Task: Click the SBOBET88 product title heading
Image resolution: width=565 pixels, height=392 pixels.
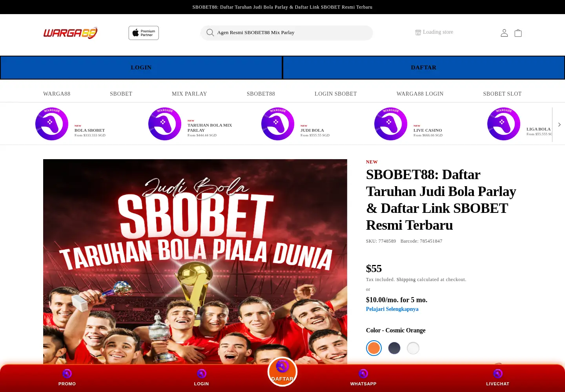Action: click(441, 200)
